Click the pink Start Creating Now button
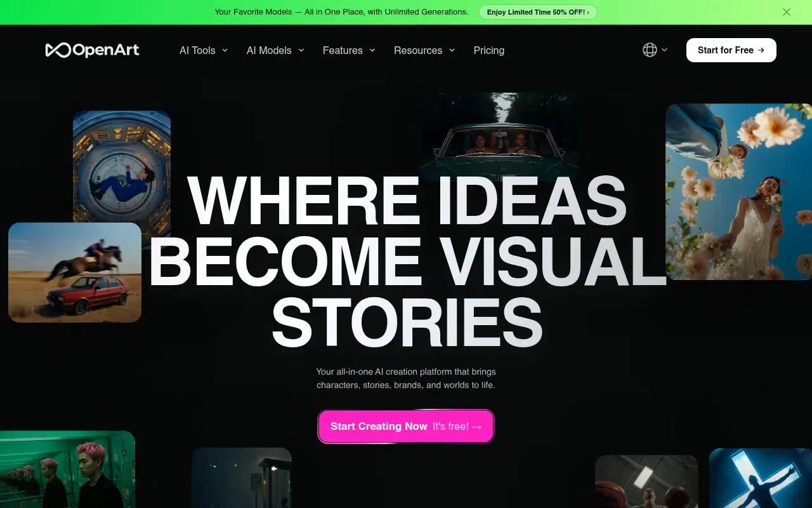 tap(406, 426)
